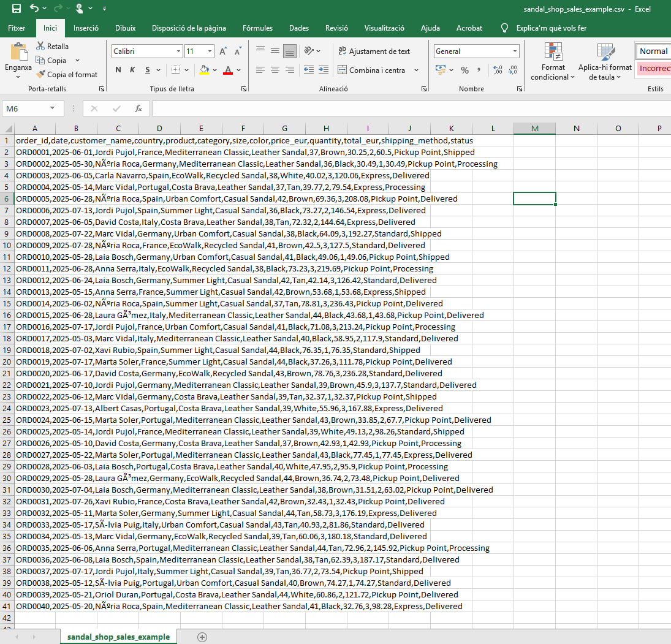Align text left icon
The height and width of the screenshot is (644, 671).
260,70
